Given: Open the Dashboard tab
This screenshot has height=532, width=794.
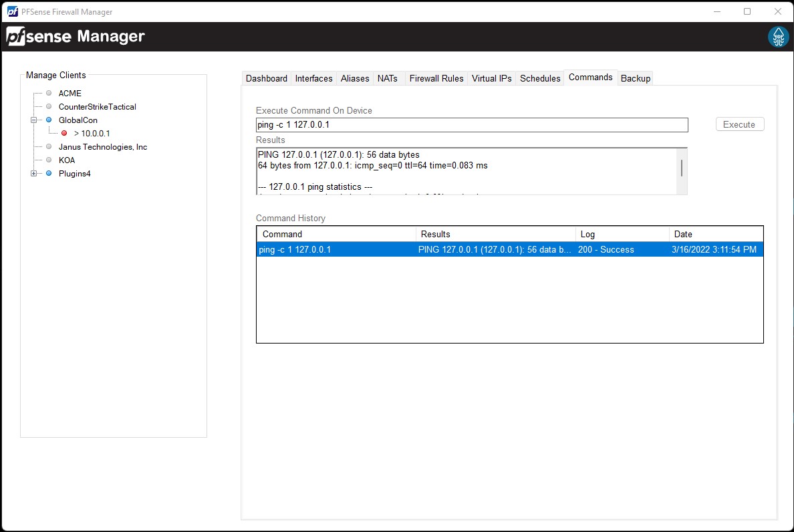Looking at the screenshot, I should pos(267,78).
